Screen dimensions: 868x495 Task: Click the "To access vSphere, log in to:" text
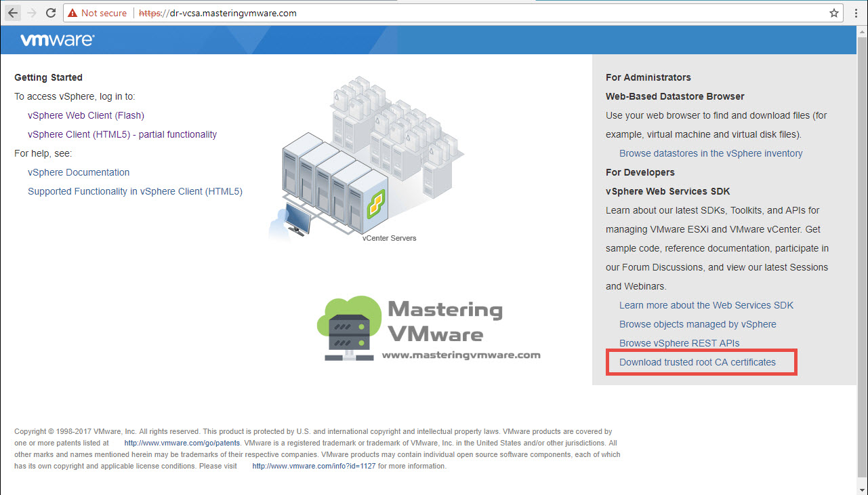(x=75, y=96)
